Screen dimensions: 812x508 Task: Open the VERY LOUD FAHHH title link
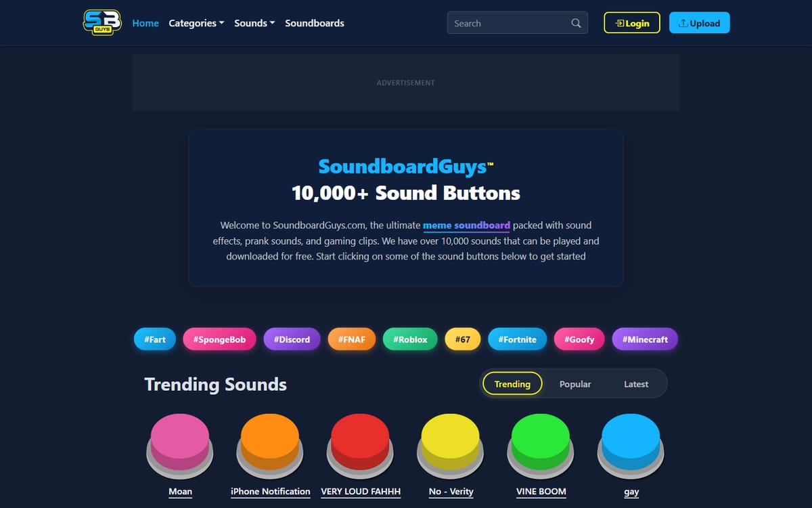click(x=361, y=492)
